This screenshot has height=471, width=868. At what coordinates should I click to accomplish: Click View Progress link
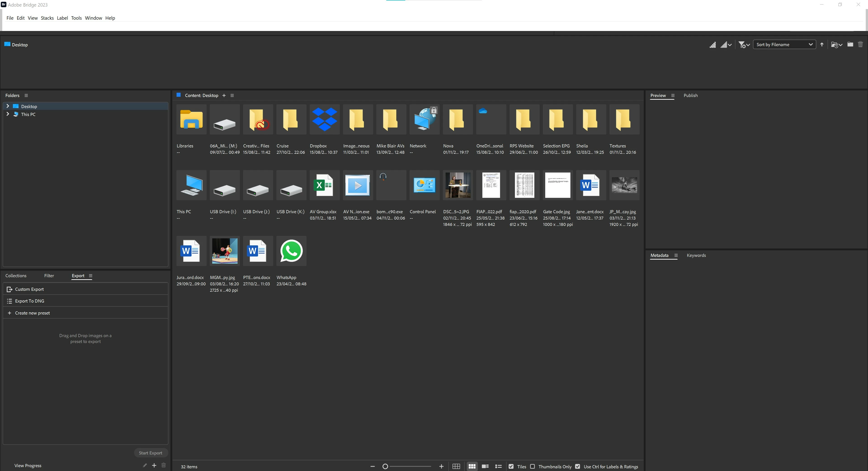[x=28, y=465]
